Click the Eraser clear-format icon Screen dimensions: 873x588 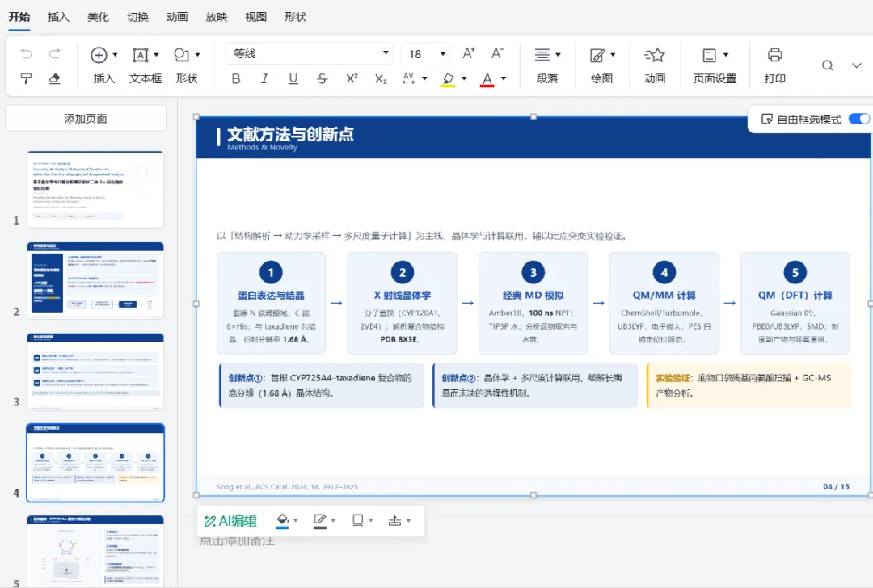click(55, 78)
